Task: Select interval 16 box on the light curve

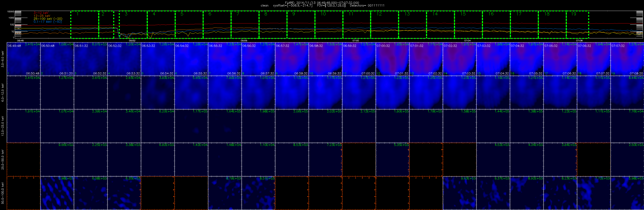Action: (496, 25)
